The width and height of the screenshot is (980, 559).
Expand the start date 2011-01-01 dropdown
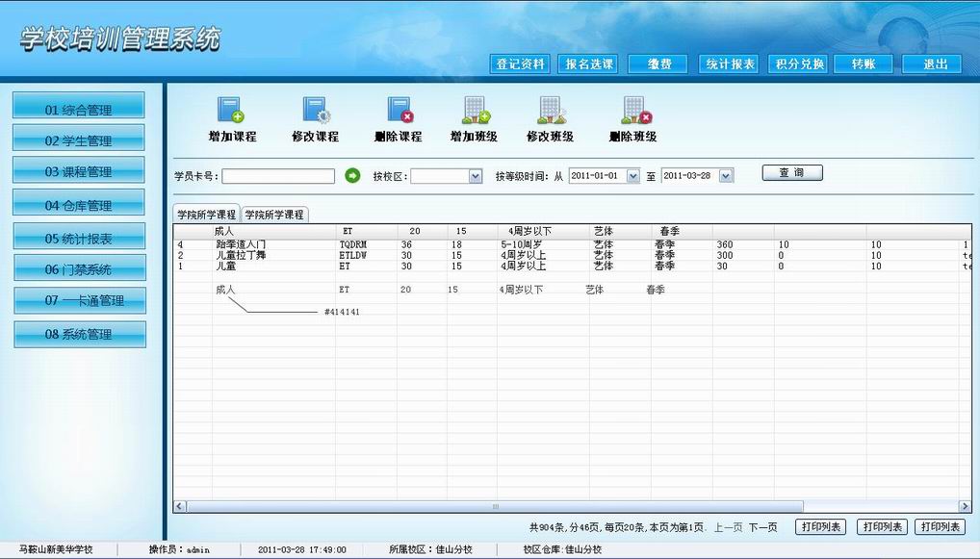[632, 176]
